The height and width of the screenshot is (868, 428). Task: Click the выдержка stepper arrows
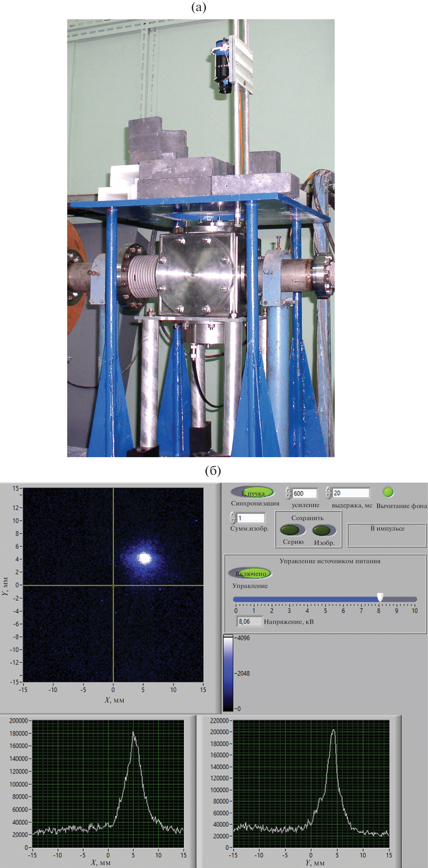328,493
